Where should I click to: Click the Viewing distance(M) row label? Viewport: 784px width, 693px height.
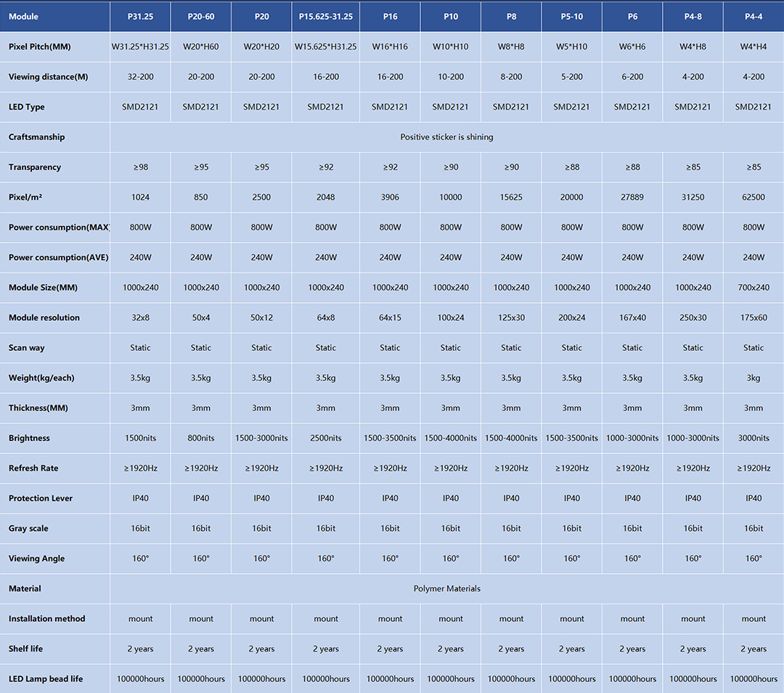(x=48, y=76)
